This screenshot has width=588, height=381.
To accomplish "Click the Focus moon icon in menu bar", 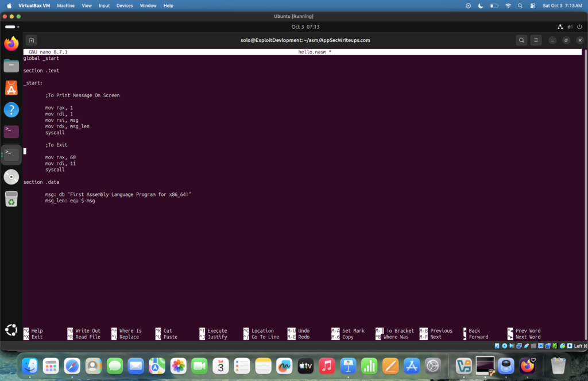I will pyautogui.click(x=481, y=6).
